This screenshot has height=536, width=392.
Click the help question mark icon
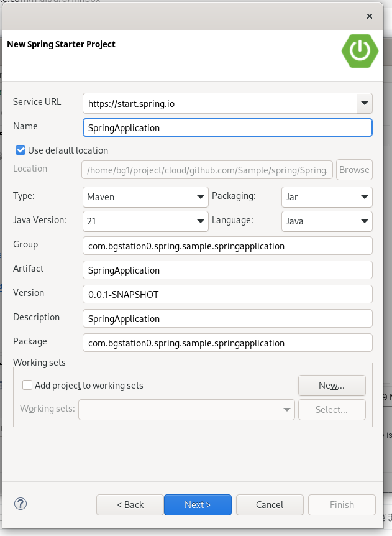(x=21, y=504)
